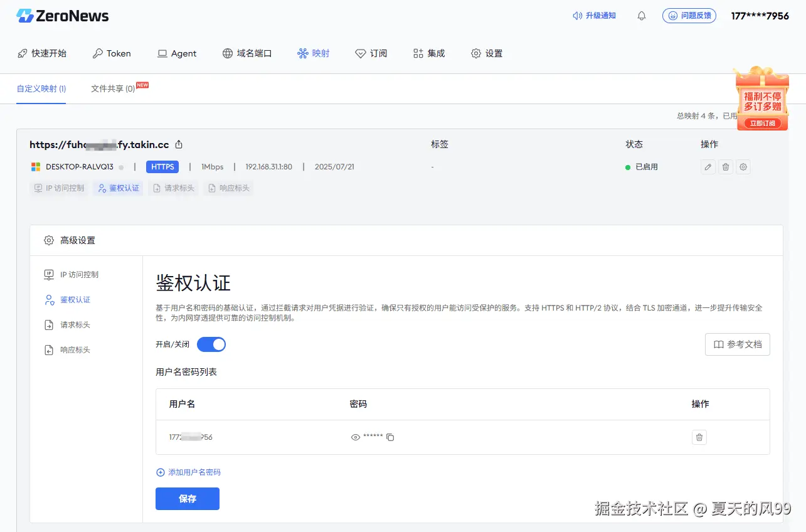Screen dimensions: 806x532
Task: Click the pencil edit mapping icon
Action: 708,167
